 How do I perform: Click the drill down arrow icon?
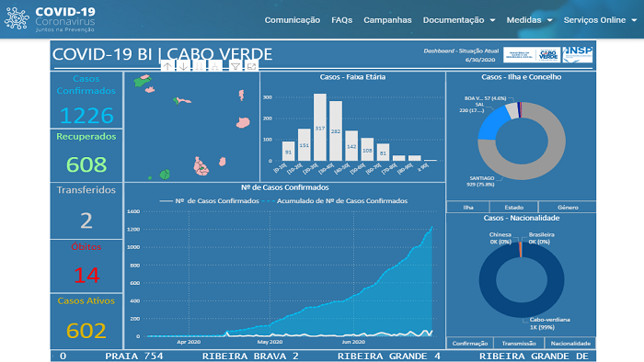pyautogui.click(x=184, y=66)
